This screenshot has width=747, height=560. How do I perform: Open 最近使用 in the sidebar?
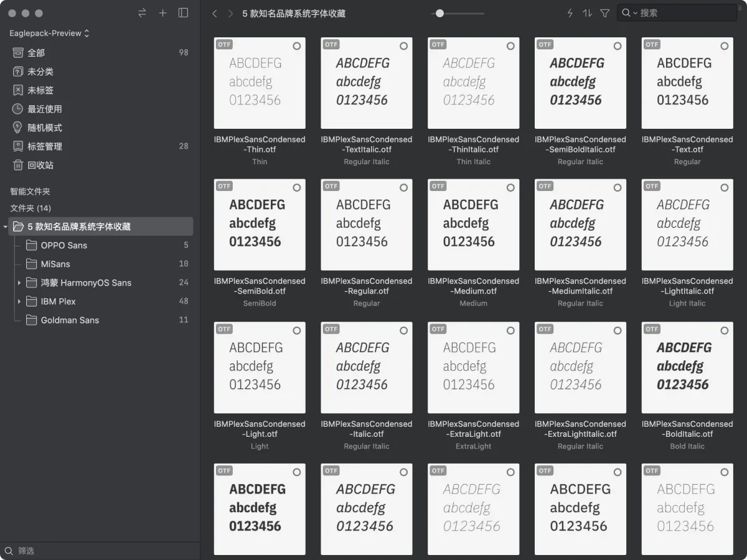tap(100, 109)
